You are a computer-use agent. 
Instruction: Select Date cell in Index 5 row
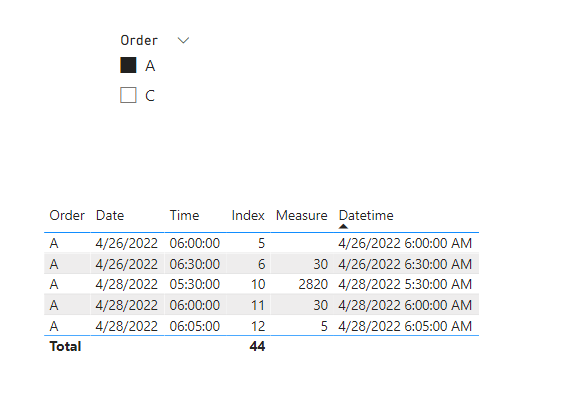126,243
